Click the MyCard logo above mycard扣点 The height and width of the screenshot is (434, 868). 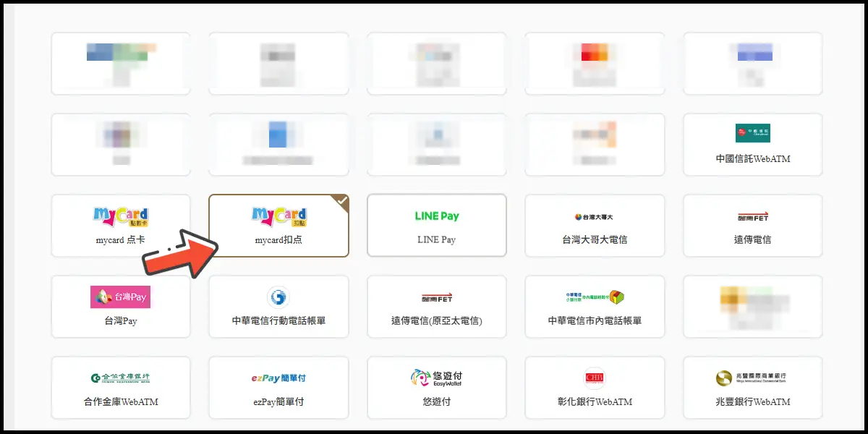pos(279,216)
